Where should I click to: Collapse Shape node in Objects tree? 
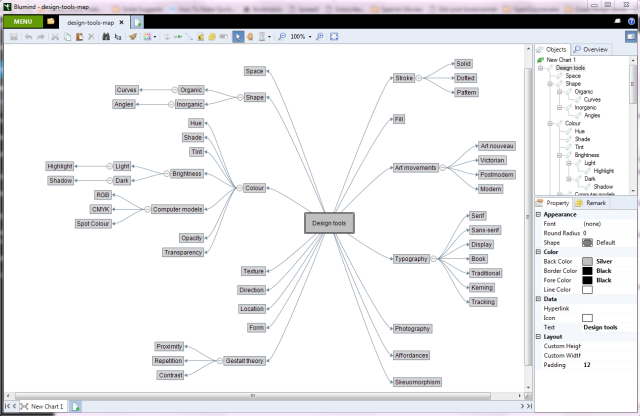tap(550, 84)
